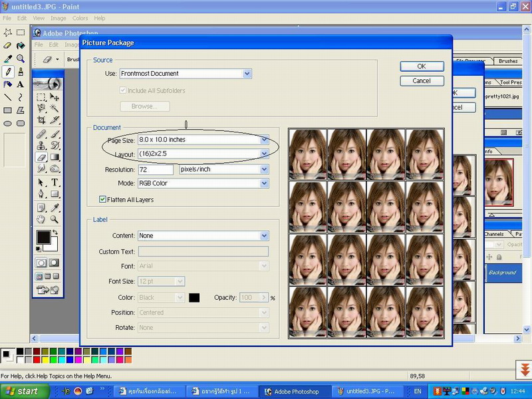Switch to Photoshop Quick Mask mode button

[55, 263]
